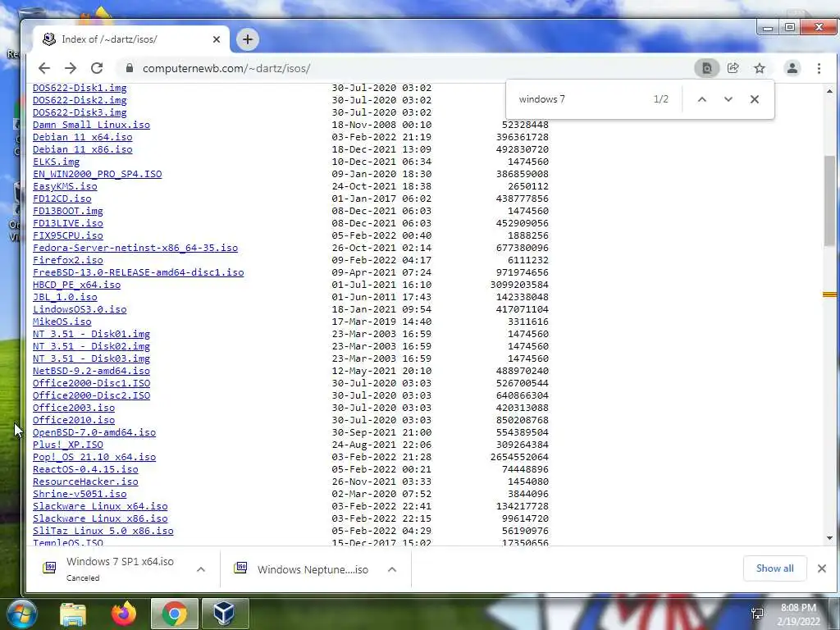
Task: Go forward to the next page
Action: click(x=71, y=68)
